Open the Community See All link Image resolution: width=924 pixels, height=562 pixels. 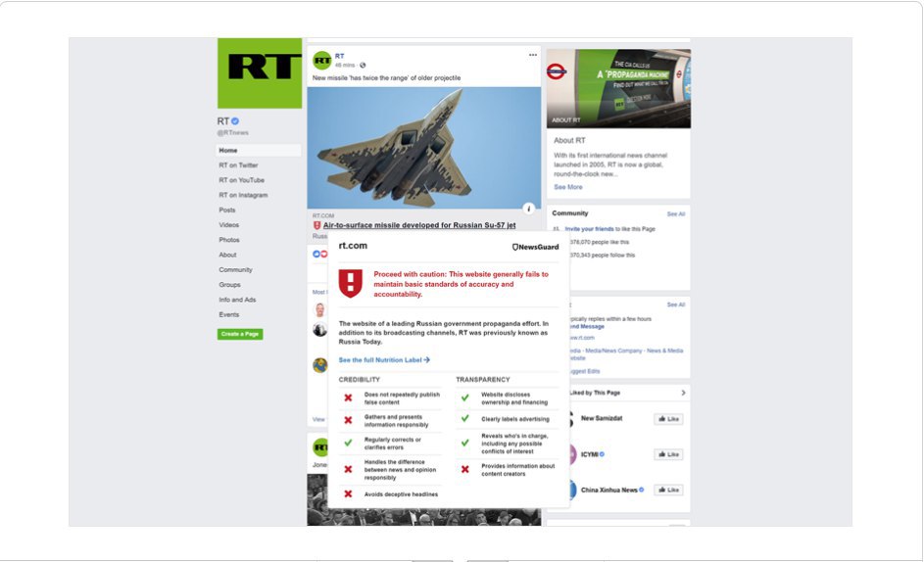click(x=676, y=213)
